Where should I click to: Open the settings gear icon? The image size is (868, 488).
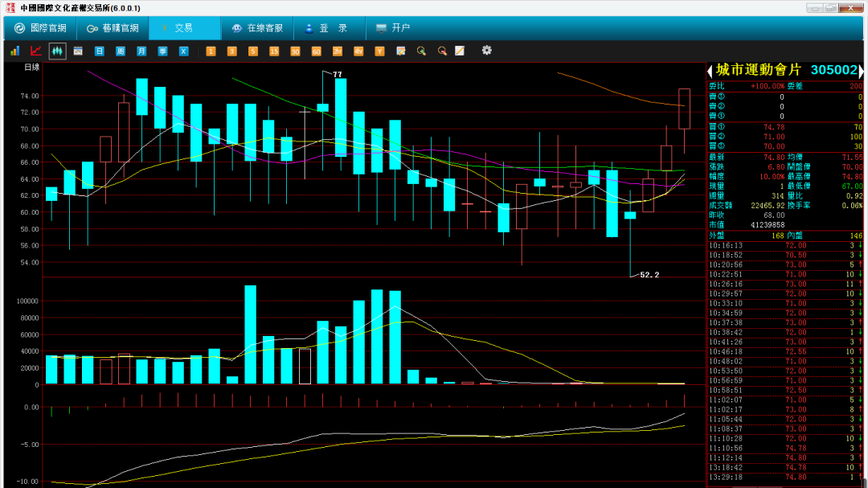coord(486,51)
